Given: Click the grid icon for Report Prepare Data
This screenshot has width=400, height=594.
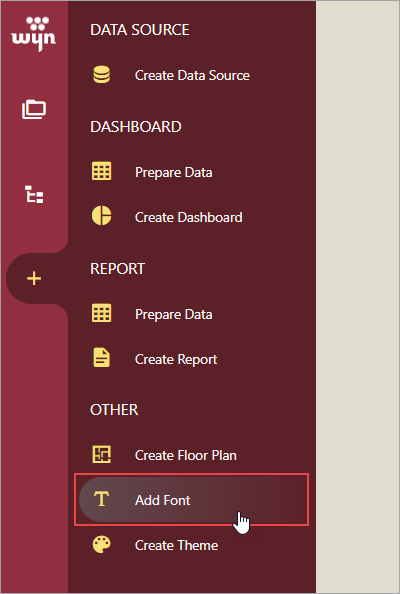Looking at the screenshot, I should tap(102, 313).
